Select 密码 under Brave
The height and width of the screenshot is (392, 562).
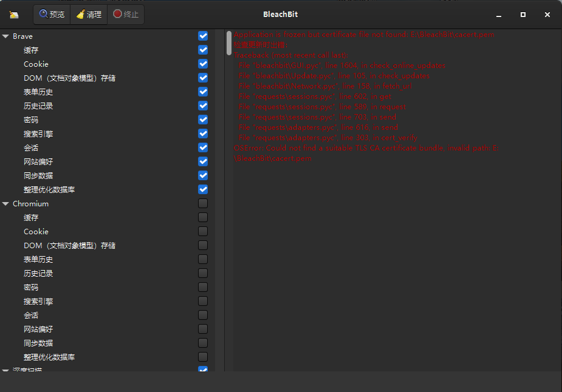click(x=31, y=120)
